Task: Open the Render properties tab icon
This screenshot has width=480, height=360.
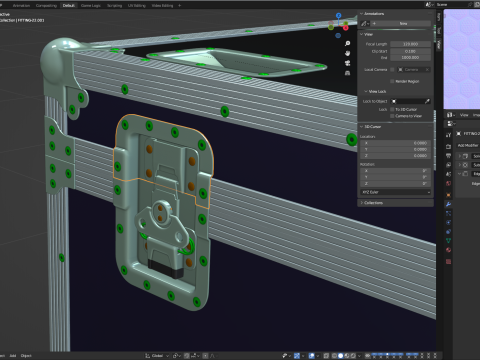Action: (x=448, y=146)
